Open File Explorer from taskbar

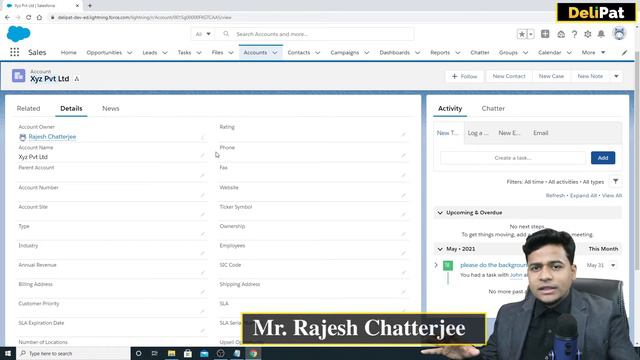tap(171, 353)
